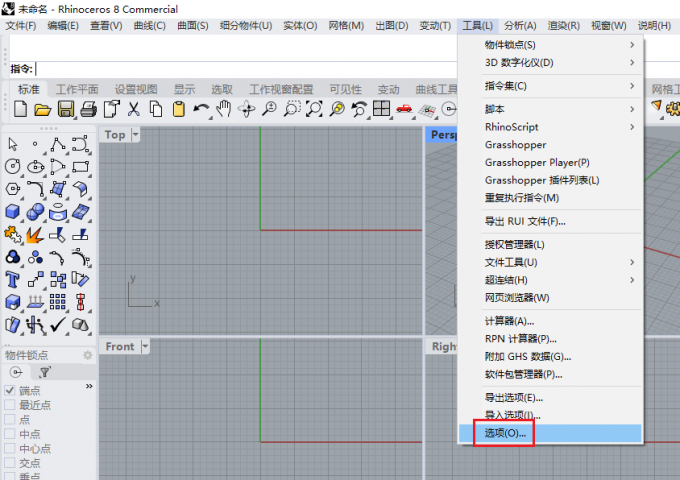The image size is (680, 480).
Task: Open the Top viewport dropdown arrow
Action: 136,135
